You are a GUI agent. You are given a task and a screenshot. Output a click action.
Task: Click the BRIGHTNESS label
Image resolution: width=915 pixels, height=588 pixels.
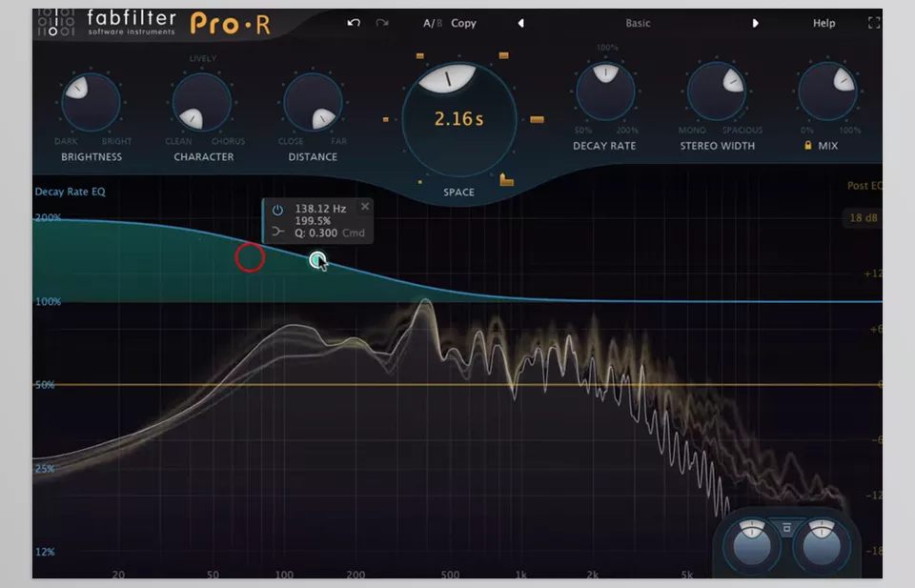[x=91, y=157]
